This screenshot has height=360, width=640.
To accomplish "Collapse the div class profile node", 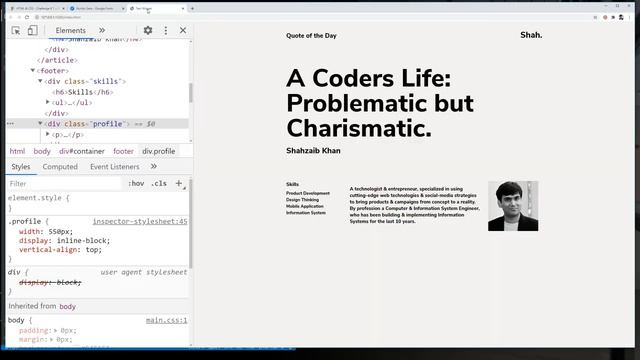I will tap(40, 123).
